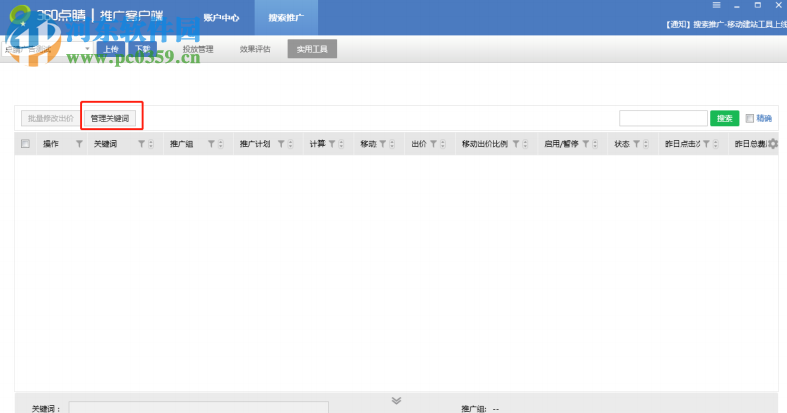Click the 移动出价比例 column header
Screen dimensions: 787x413
coord(485,144)
